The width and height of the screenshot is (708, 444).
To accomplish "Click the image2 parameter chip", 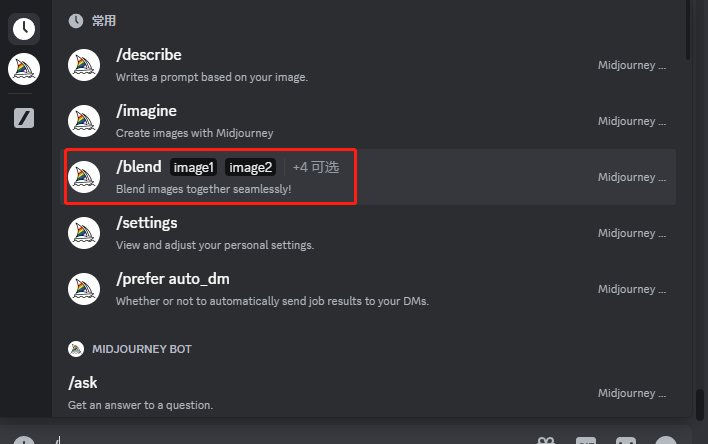I will [x=251, y=167].
